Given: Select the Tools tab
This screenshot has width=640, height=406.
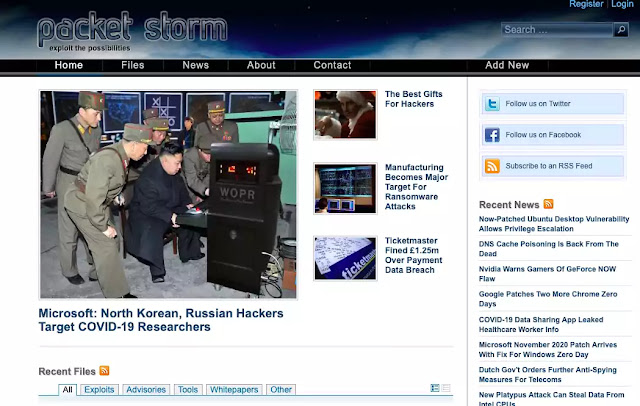Looking at the screenshot, I should click(x=188, y=390).
